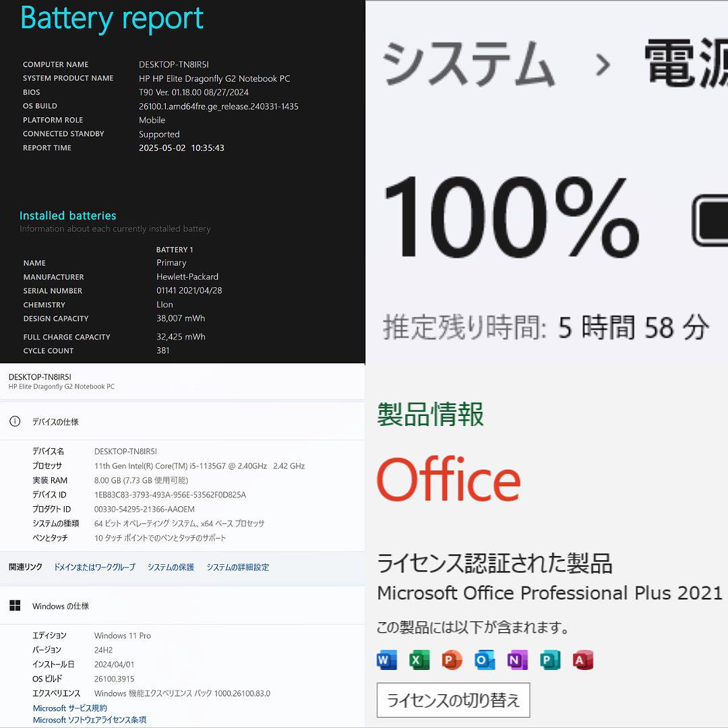
Task: Click the ライセンスの切り替え button
Action: [x=453, y=700]
